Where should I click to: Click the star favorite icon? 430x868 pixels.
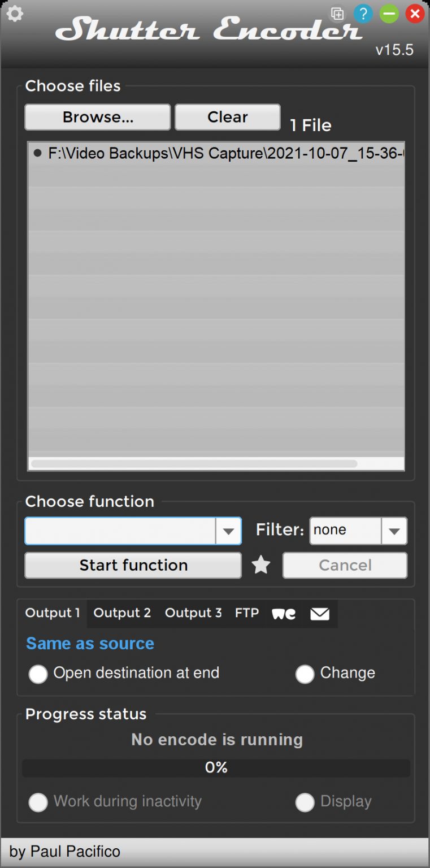click(x=260, y=565)
